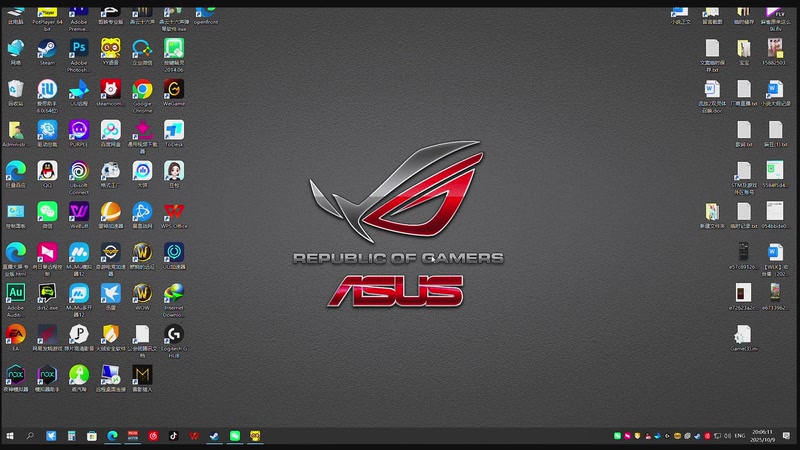Screen dimensions: 800x450
Task: Open the YY raccoon icon in the taskbar
Action: point(255,436)
